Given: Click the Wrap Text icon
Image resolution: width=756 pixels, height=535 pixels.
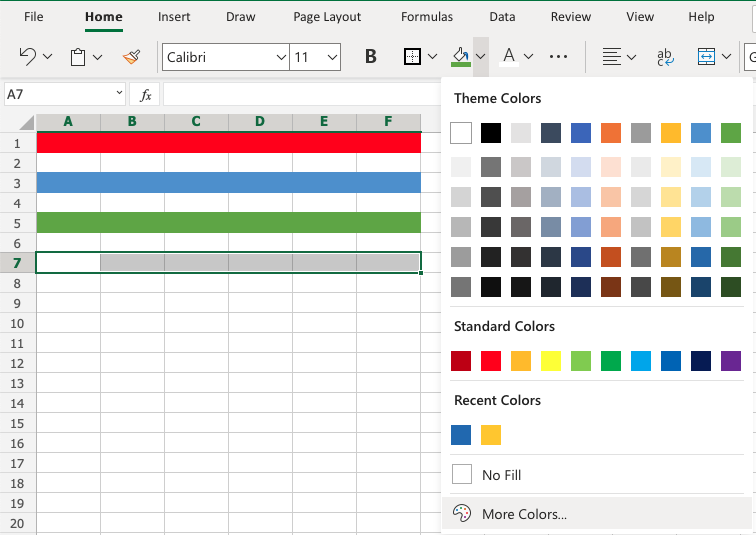Looking at the screenshot, I should coord(664,57).
